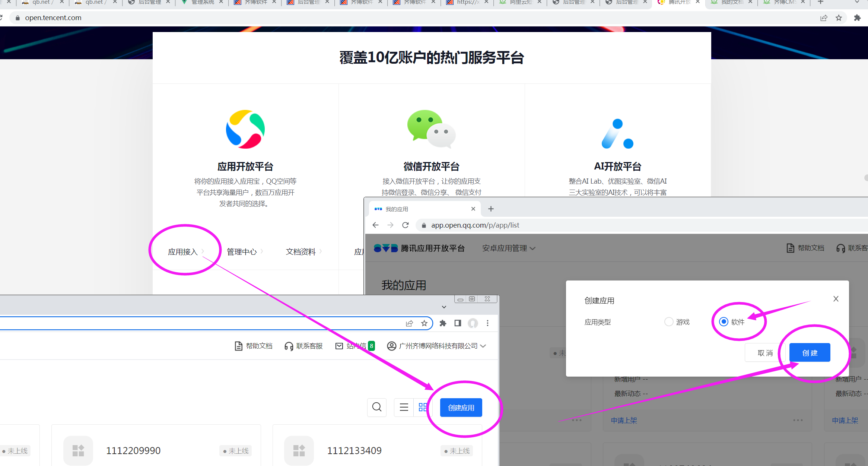Switch to the https:// browser tab
Viewport: 868px width, 466px height.
point(467,2)
